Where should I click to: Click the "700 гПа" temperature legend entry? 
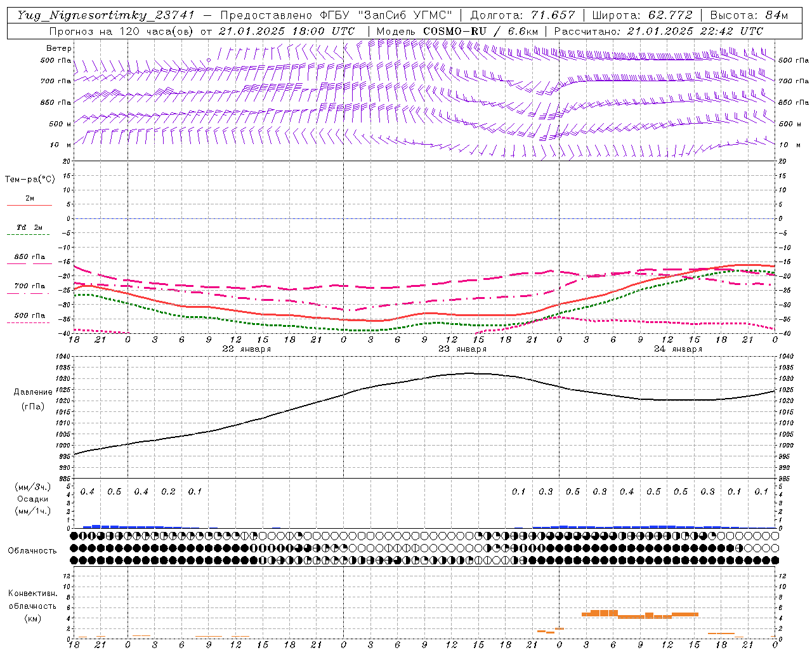[x=30, y=286]
